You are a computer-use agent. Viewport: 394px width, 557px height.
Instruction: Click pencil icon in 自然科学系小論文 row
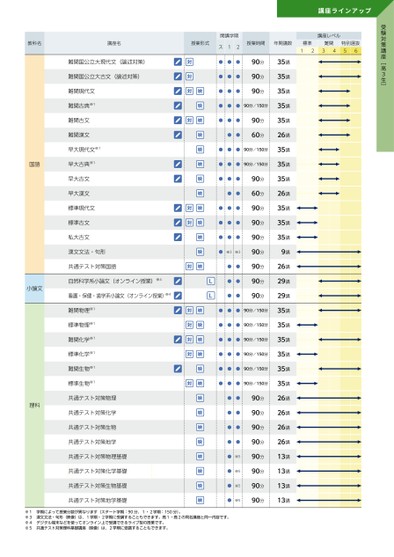click(178, 281)
